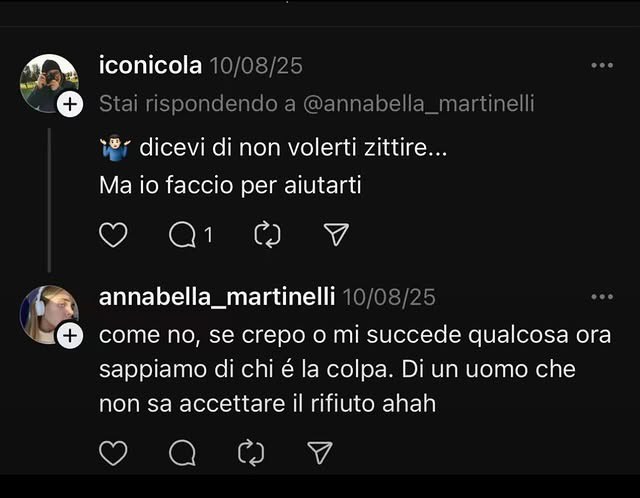Screen dimensions: 640x498
Task: Repost annabella_martinelli's comment
Action: (250, 454)
